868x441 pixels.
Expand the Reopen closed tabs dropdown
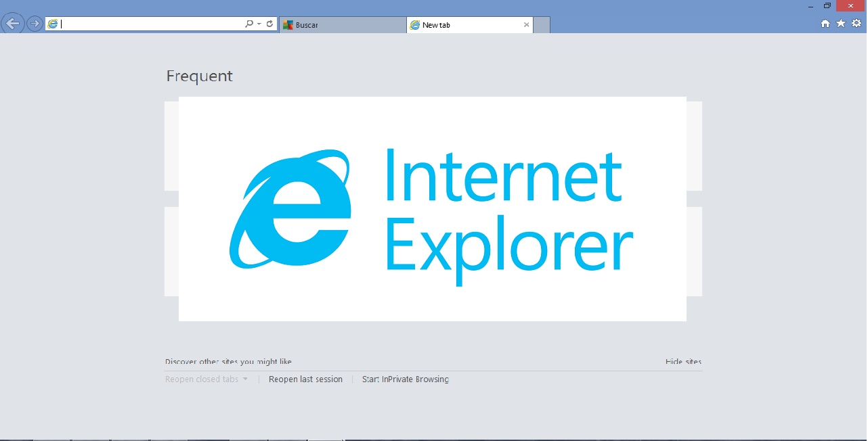207,379
